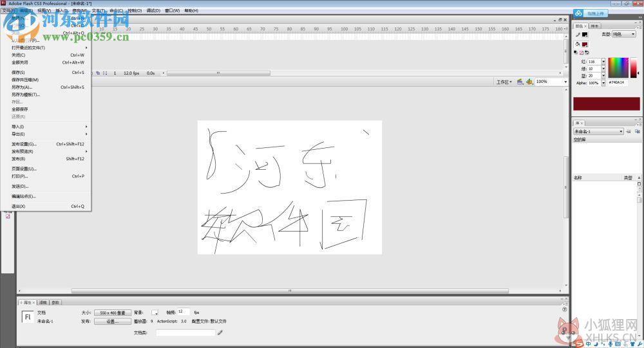This screenshot has width=644, height=348.
Task: Click the new library panel icon
Action: [637, 131]
